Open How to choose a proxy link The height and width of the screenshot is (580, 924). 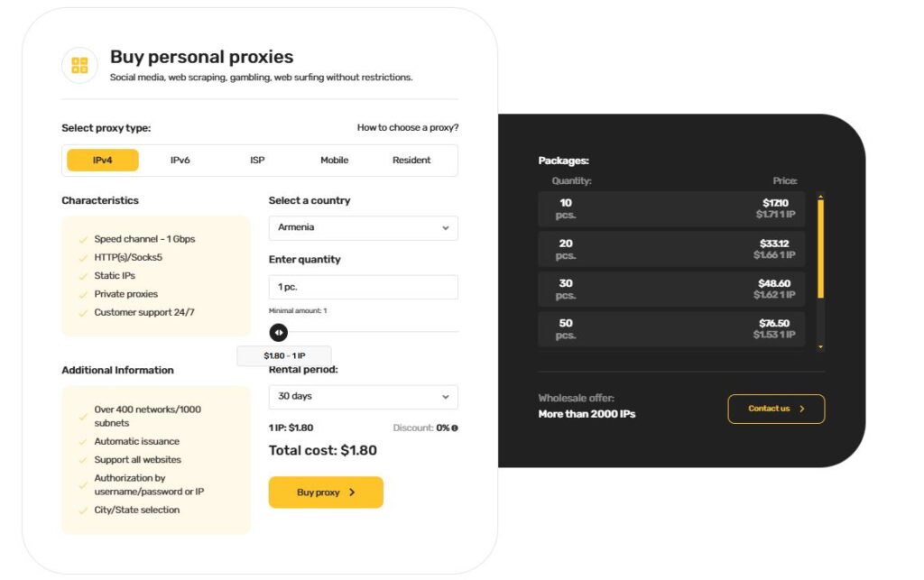click(x=407, y=128)
